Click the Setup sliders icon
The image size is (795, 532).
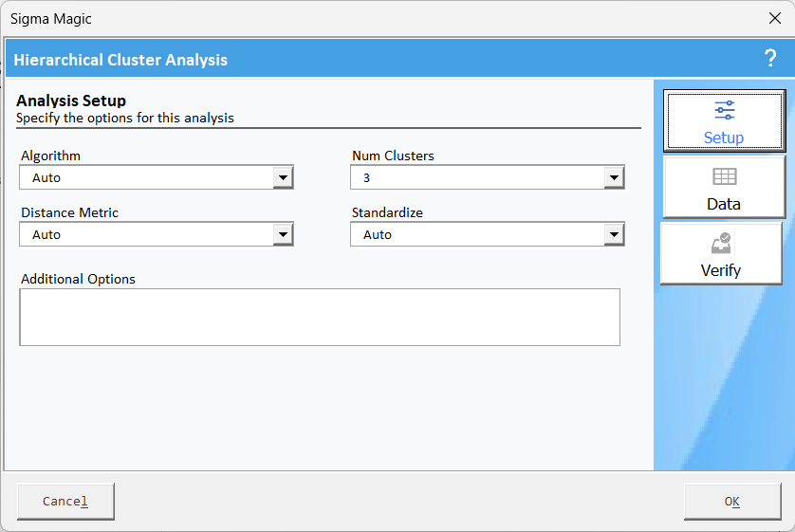pyautogui.click(x=724, y=110)
